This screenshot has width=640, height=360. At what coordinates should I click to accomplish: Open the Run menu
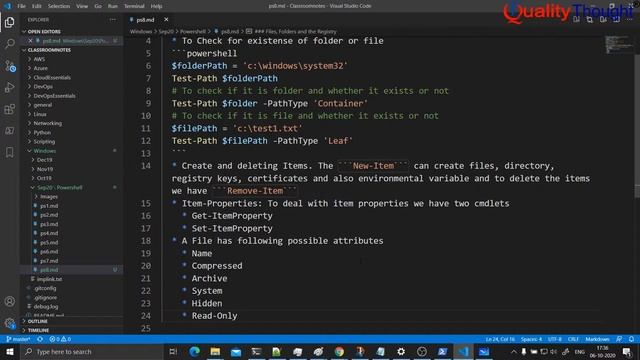pyautogui.click(x=113, y=6)
